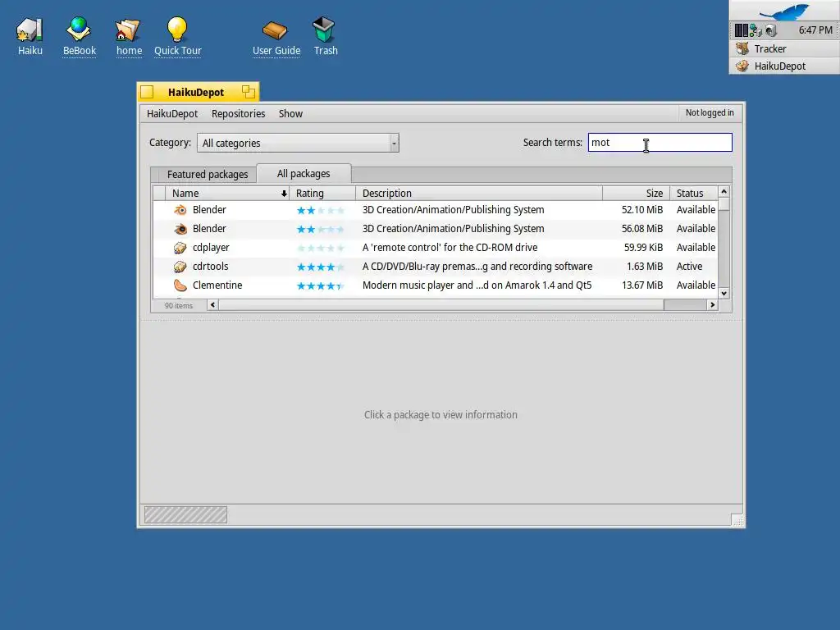Click the clock showing 6:47 PM

tap(815, 30)
